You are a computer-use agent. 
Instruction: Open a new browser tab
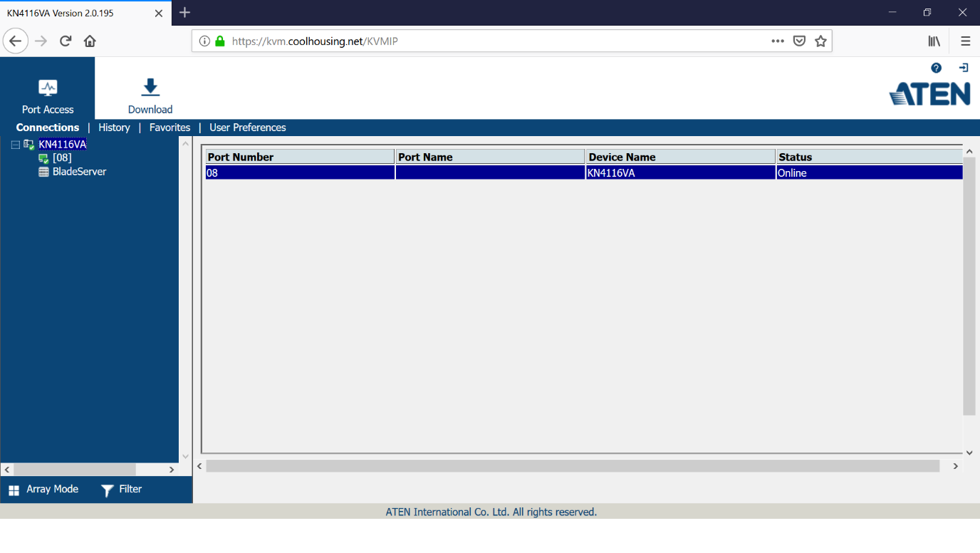[185, 13]
